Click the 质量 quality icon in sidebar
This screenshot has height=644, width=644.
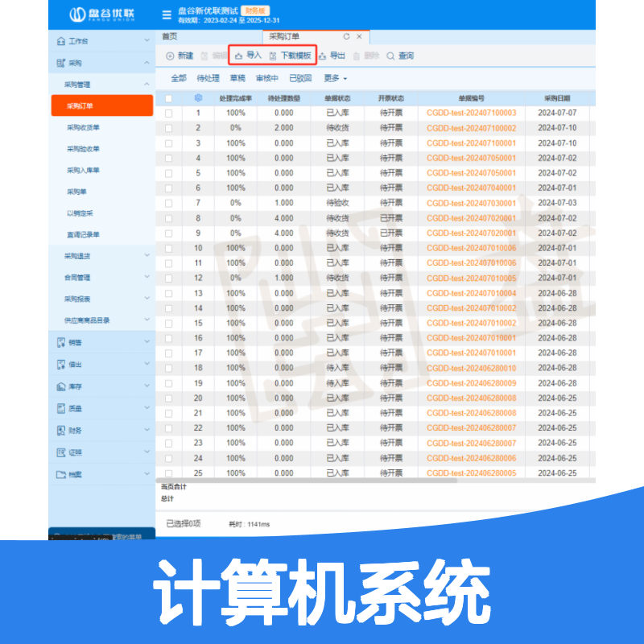(61, 408)
